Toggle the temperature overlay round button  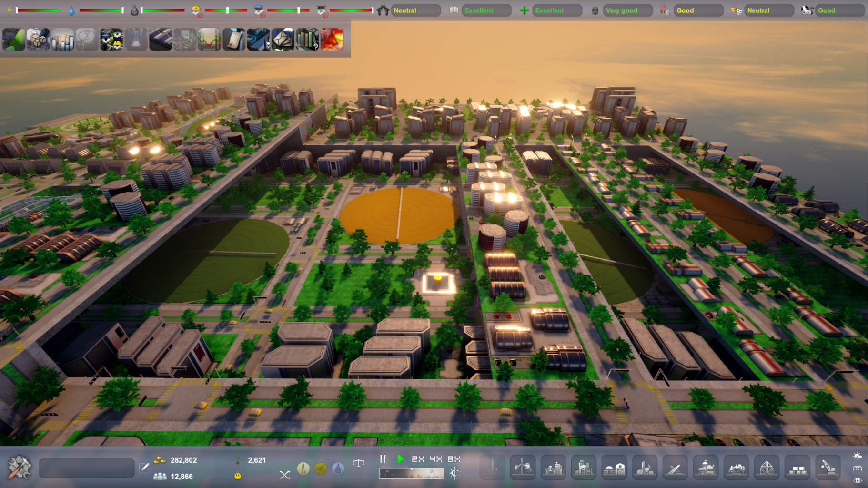pos(303,469)
